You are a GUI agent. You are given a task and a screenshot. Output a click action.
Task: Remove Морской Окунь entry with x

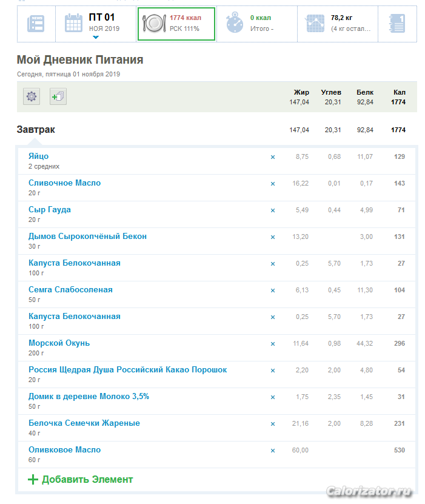pyautogui.click(x=272, y=344)
